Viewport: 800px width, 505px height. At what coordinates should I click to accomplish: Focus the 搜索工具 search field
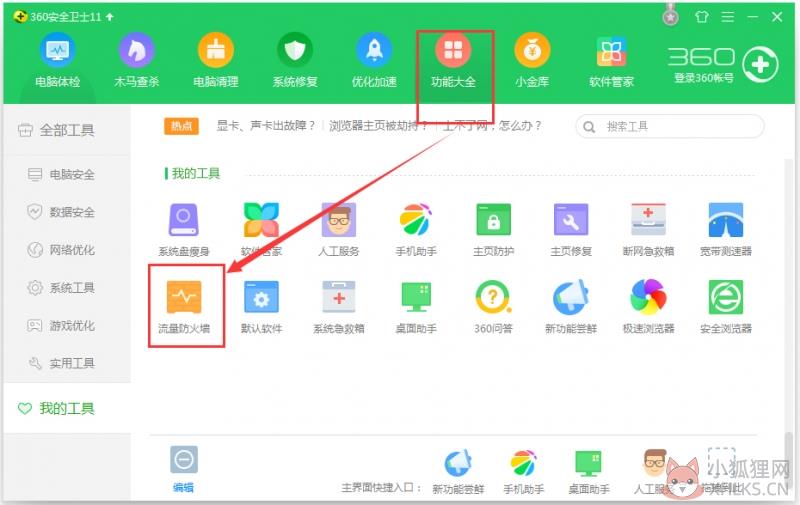tap(670, 127)
